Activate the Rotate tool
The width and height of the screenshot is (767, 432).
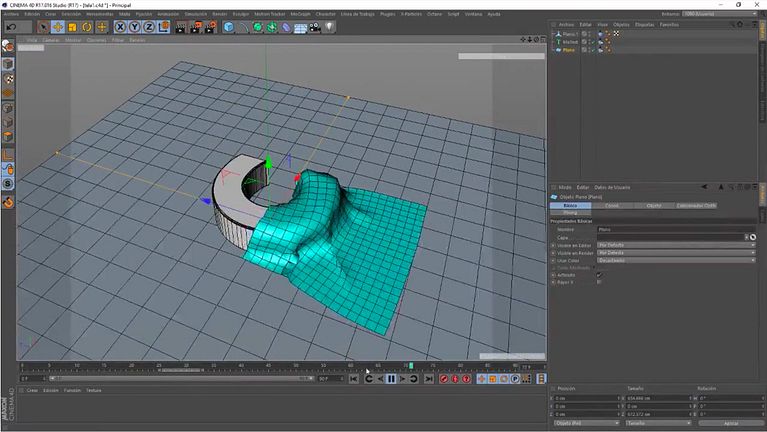[87, 27]
